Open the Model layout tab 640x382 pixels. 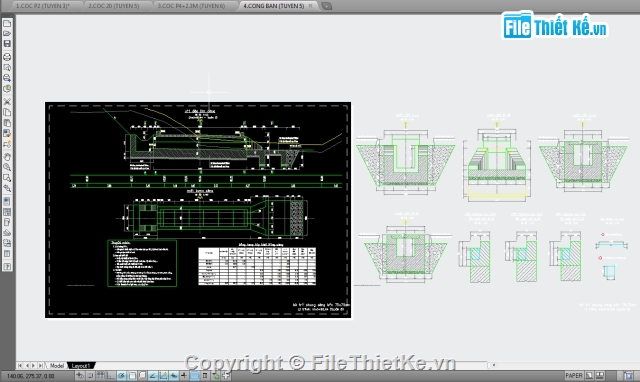click(x=57, y=366)
